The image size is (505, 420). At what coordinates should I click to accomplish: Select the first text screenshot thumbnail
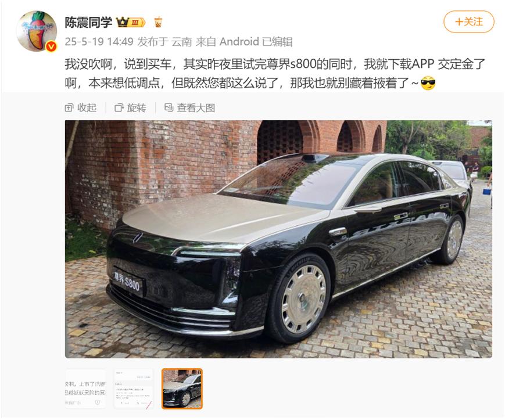pos(85,389)
